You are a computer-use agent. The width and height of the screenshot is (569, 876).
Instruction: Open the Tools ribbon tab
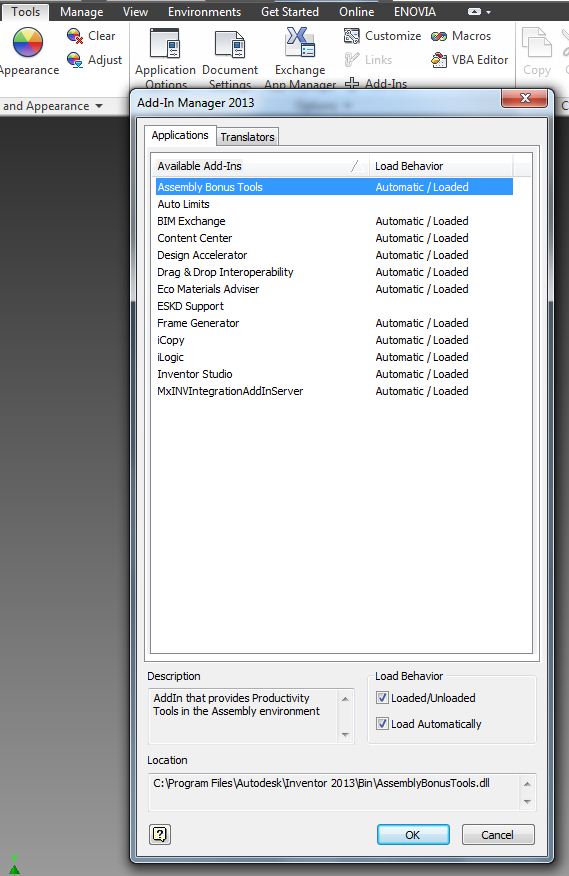[x=25, y=12]
